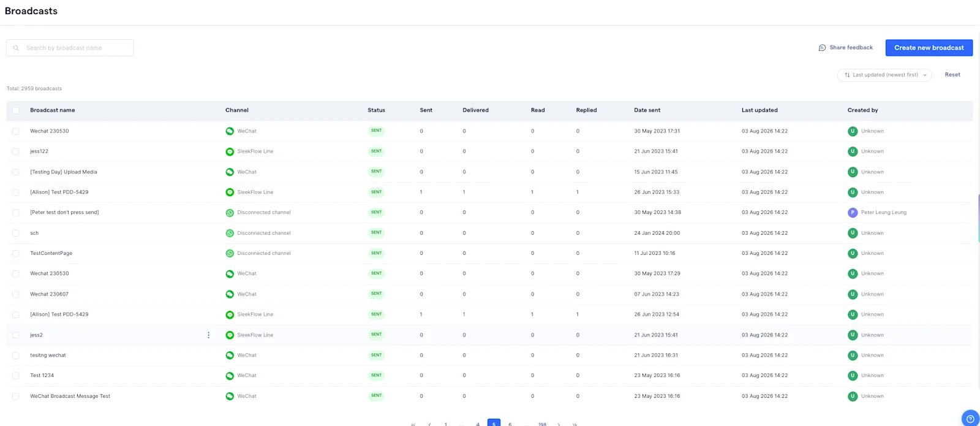980x426 pixels.
Task: Click the date sent 26 Jun 2023 12:54
Action: [657, 314]
